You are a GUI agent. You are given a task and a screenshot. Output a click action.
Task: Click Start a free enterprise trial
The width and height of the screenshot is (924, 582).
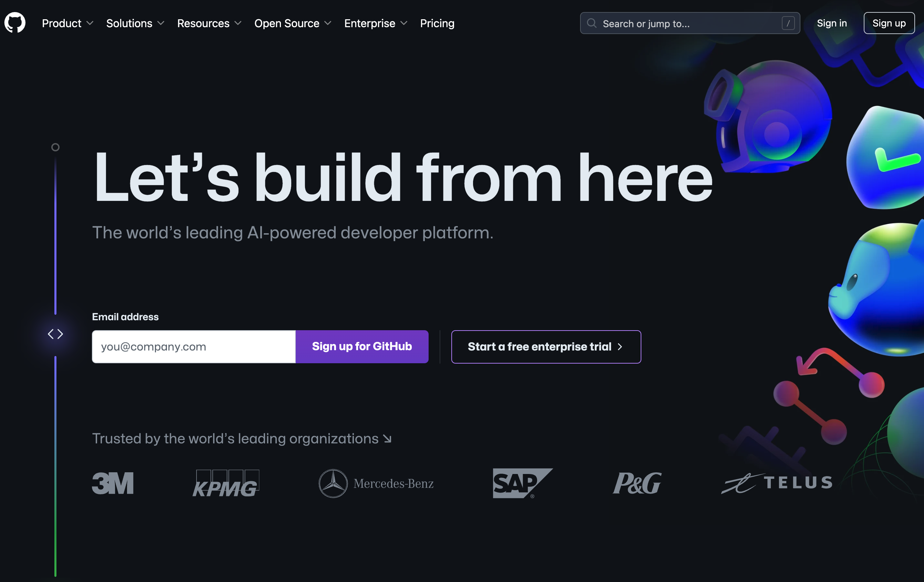coord(546,347)
